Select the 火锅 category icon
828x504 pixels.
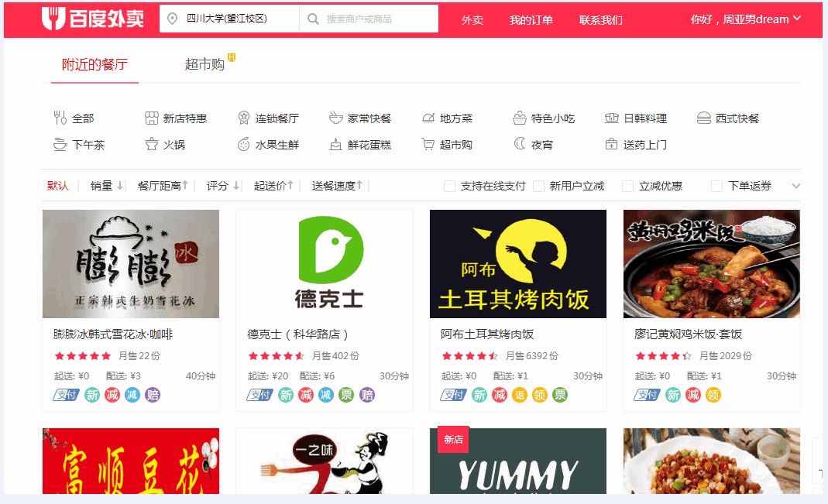152,144
